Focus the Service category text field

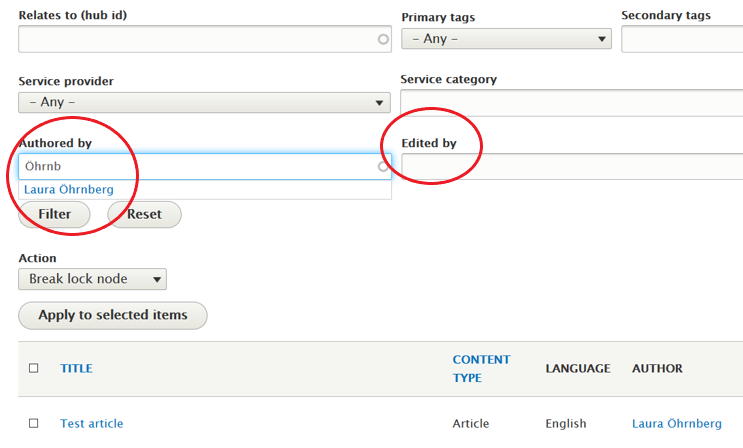point(571,102)
